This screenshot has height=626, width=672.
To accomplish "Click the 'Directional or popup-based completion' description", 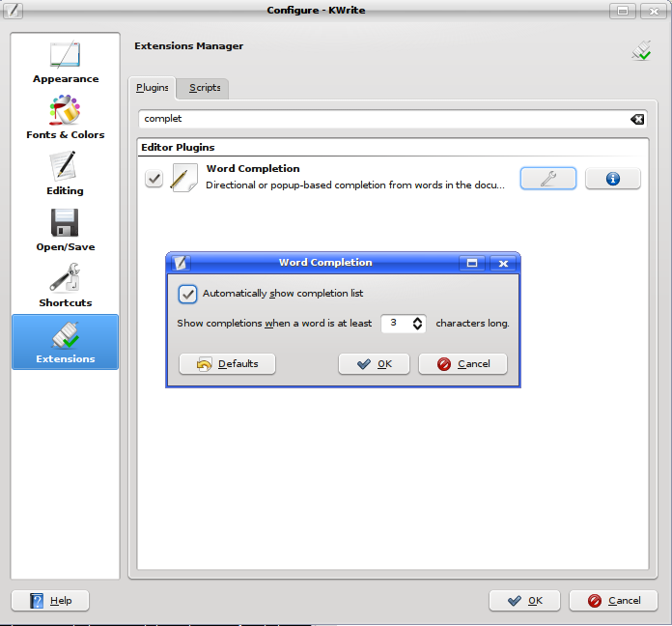I will click(x=355, y=185).
